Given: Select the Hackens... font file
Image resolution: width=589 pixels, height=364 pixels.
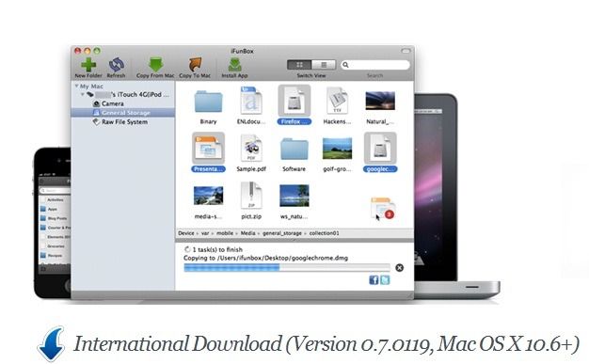Looking at the screenshot, I should click(x=337, y=101).
